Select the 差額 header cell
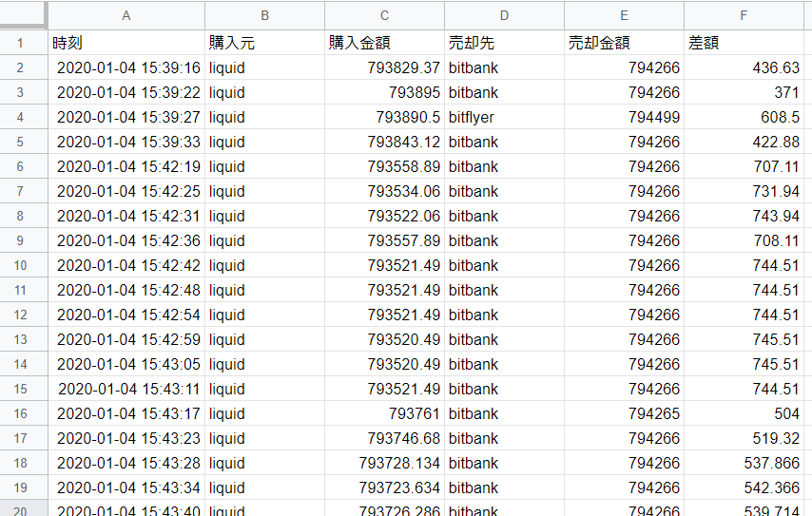Screen dimensions: 812x516 (x=744, y=43)
